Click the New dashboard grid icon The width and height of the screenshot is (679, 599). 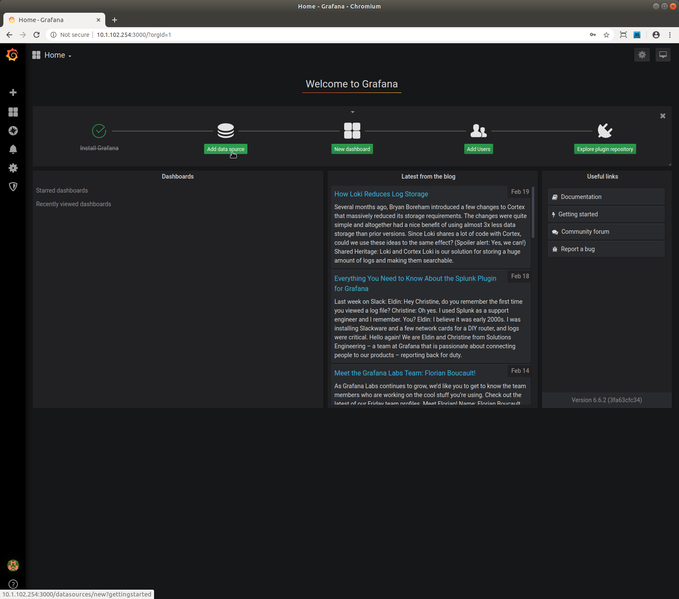[352, 130]
